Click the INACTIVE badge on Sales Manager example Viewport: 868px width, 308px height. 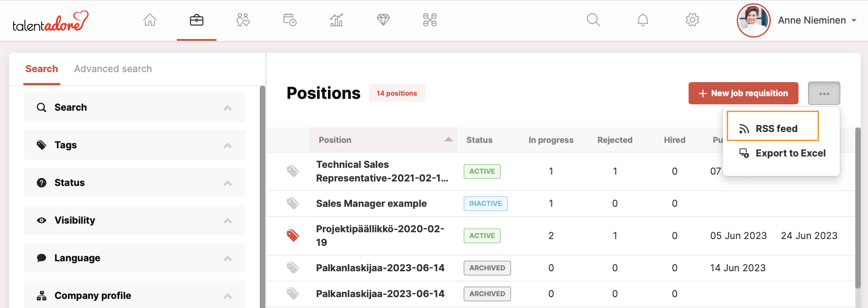(x=485, y=204)
